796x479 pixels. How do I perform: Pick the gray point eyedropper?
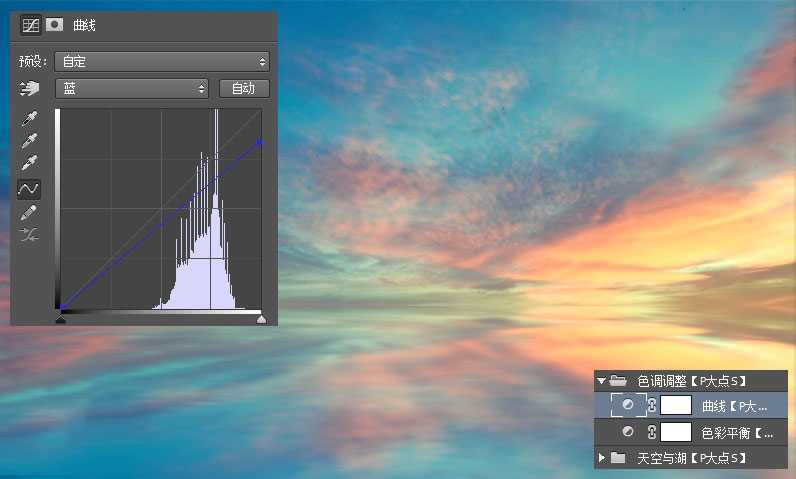pyautogui.click(x=30, y=141)
